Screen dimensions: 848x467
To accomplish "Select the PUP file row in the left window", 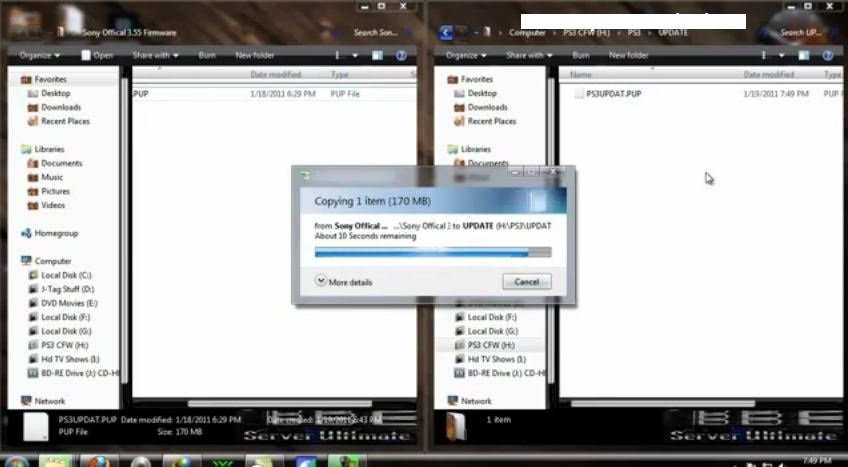I will coord(274,94).
